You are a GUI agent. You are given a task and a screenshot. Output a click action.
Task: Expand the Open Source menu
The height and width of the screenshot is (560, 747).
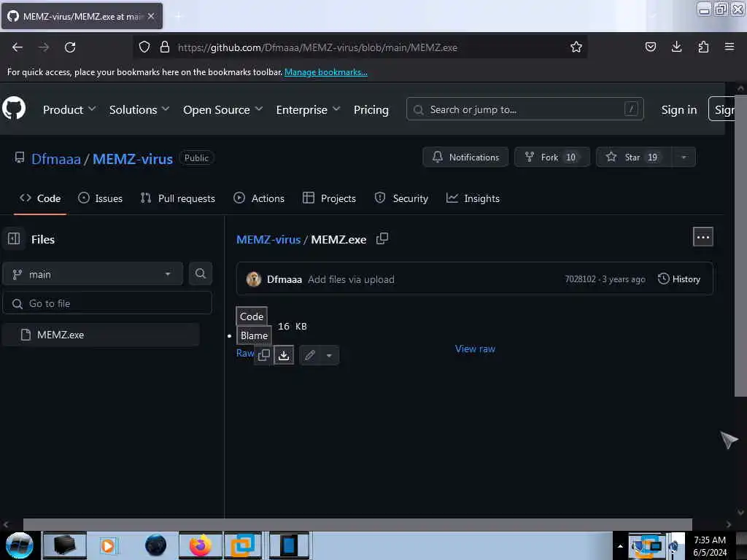coord(223,109)
